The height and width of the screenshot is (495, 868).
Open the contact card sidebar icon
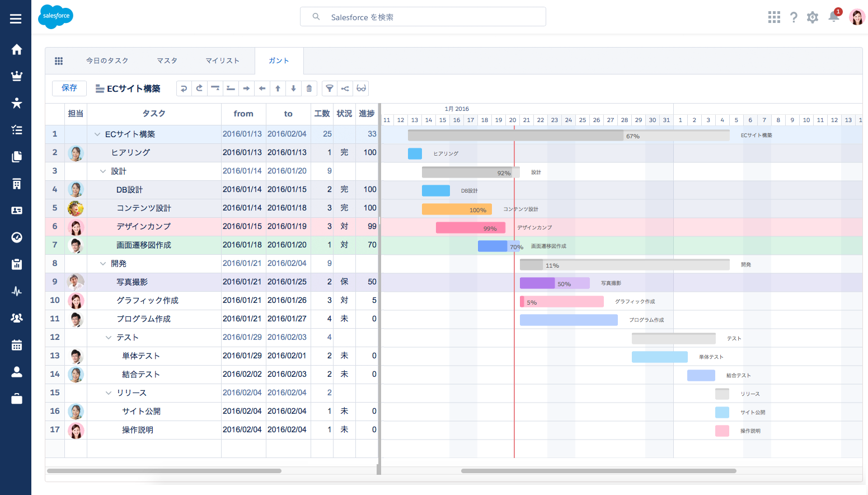point(17,211)
